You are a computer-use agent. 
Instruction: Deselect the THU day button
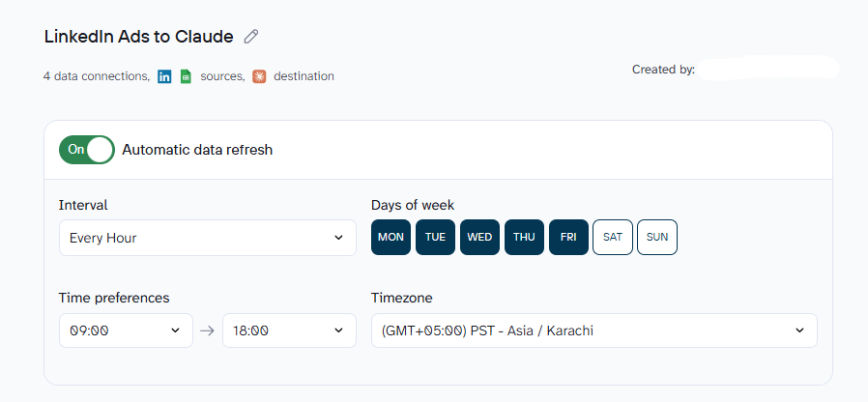pyautogui.click(x=524, y=237)
